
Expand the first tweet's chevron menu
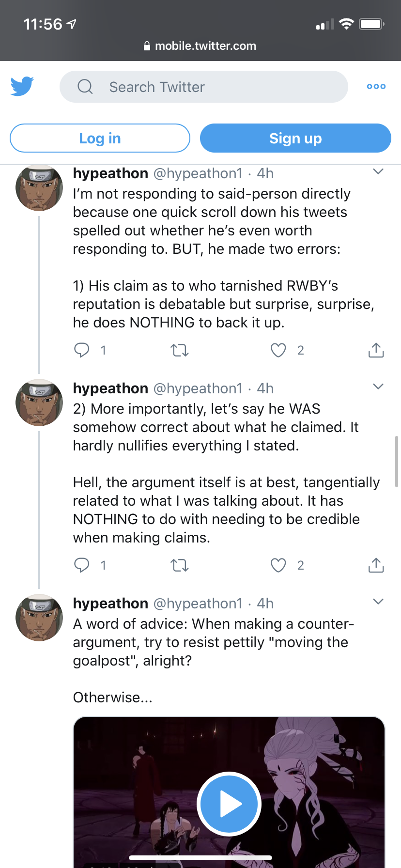(x=378, y=171)
